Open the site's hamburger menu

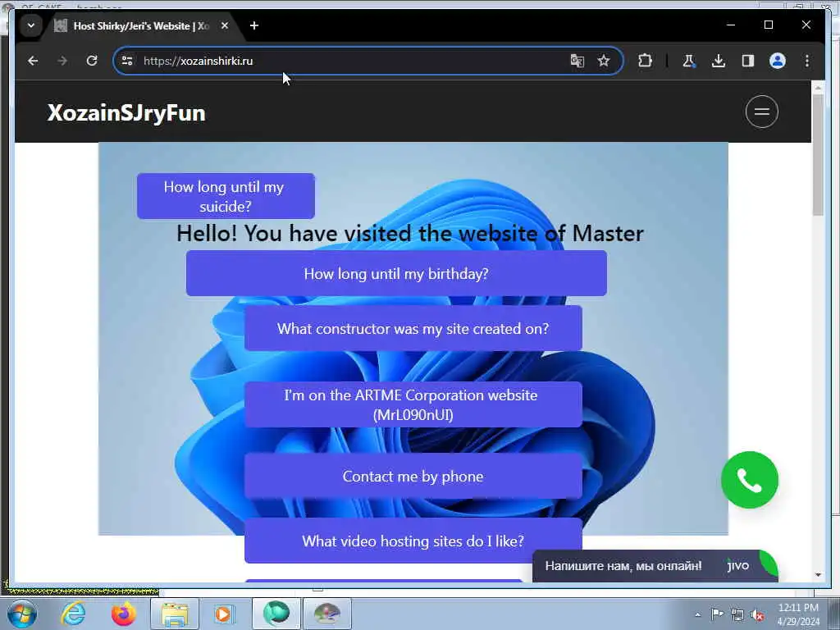coord(762,112)
